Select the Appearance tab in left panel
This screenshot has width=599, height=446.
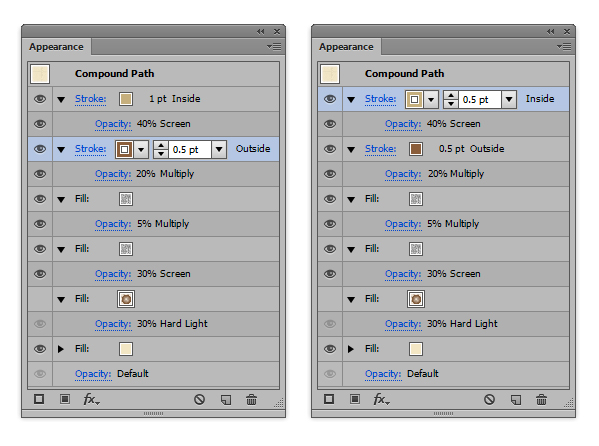tap(56, 47)
